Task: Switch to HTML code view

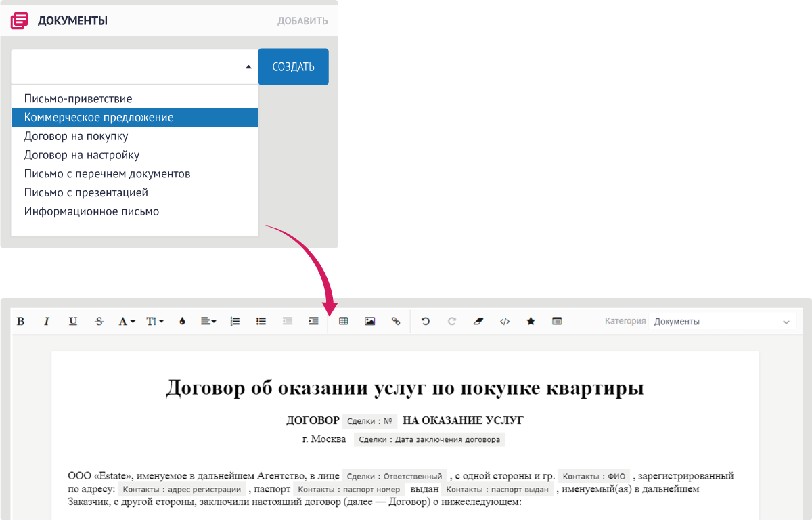Action: (x=504, y=322)
